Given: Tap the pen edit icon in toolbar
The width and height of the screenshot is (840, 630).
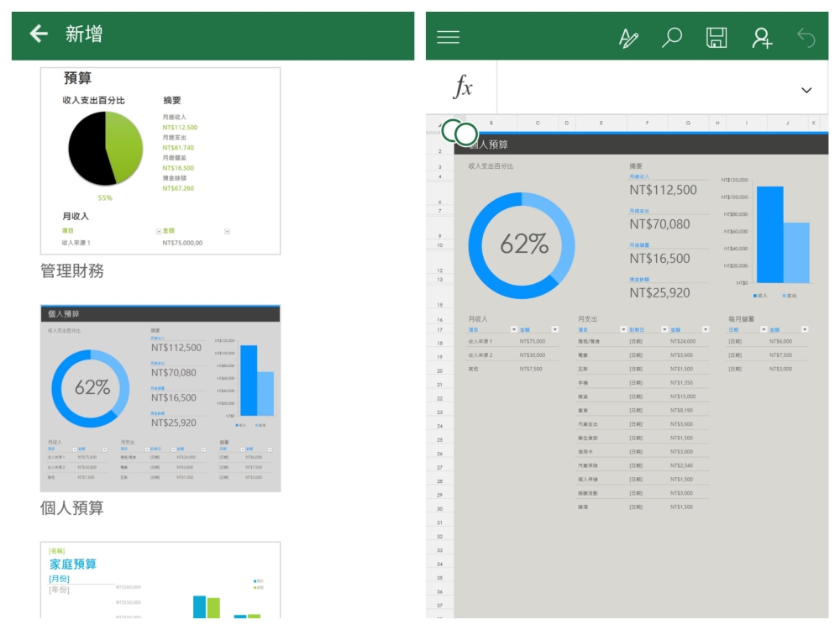Looking at the screenshot, I should point(628,37).
